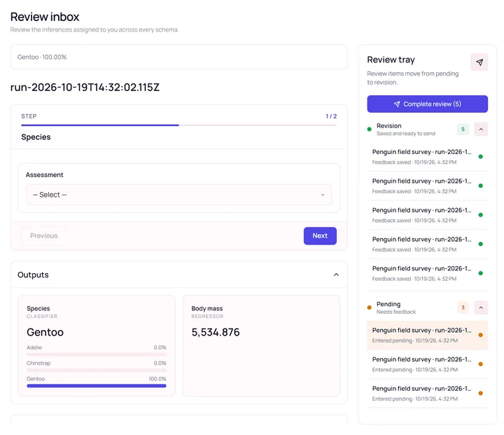Click the Gentoo 100.0% probability bar
The width and height of the screenshot is (504, 435).
(x=97, y=386)
